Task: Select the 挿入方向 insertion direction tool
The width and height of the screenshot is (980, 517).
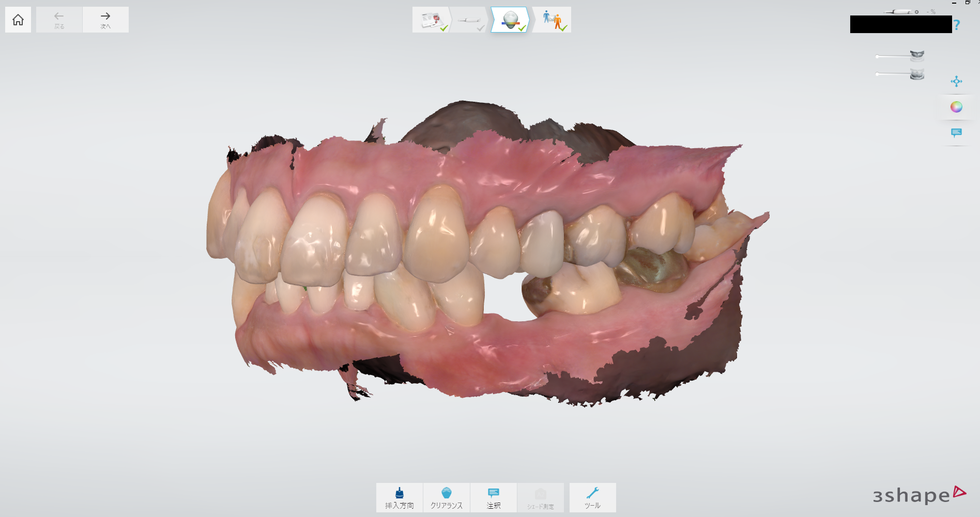Action: tap(399, 497)
